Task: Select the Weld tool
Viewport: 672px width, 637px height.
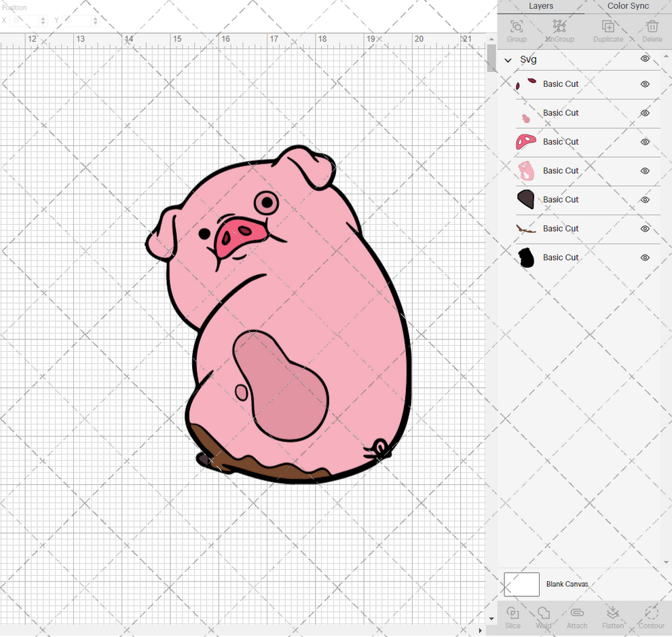Action: (x=543, y=617)
